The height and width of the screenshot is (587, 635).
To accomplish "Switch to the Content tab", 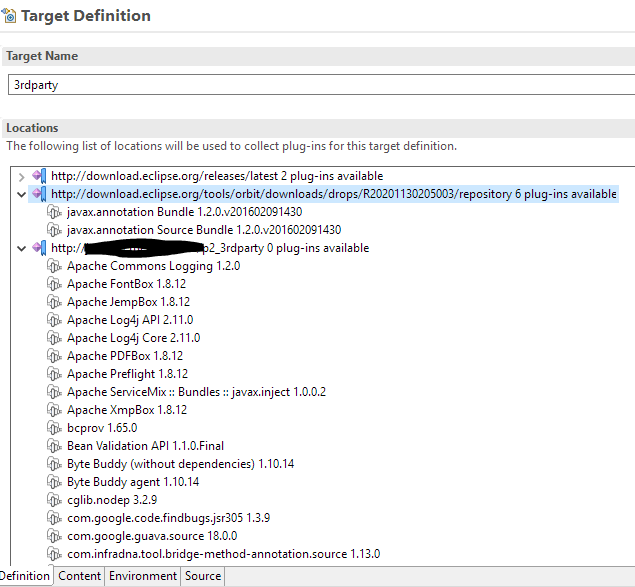I will (x=79, y=576).
